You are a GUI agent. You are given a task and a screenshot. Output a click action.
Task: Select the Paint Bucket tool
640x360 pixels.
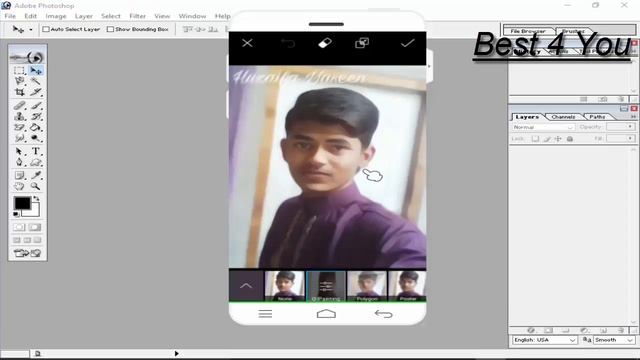click(x=36, y=127)
